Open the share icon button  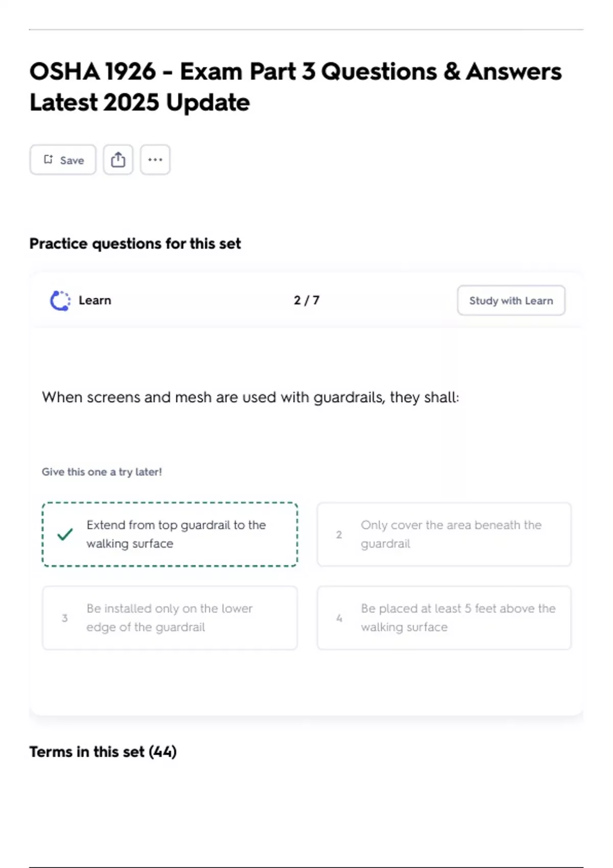(118, 160)
